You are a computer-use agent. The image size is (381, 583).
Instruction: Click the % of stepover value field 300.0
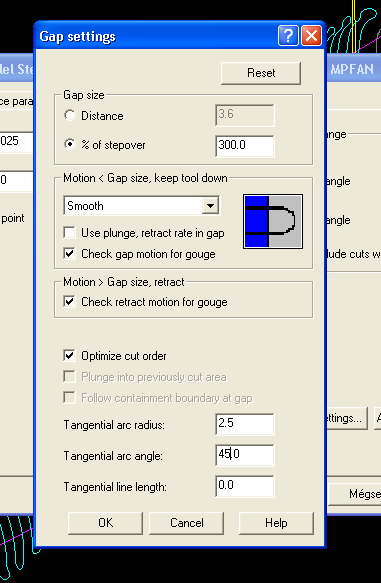pyautogui.click(x=245, y=145)
